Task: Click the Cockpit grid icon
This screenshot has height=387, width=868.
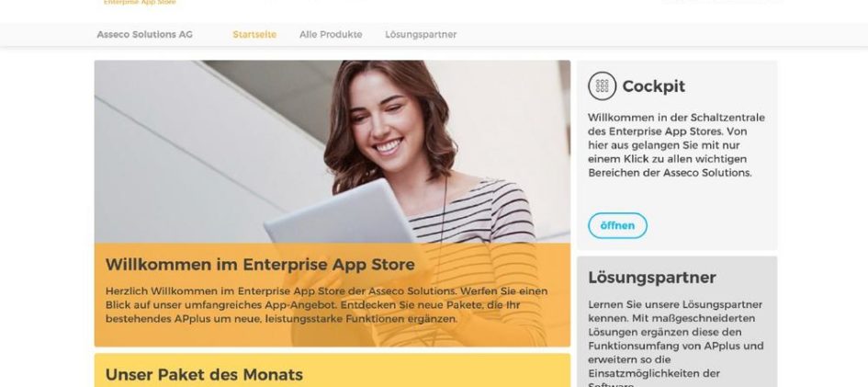Action: (x=602, y=85)
